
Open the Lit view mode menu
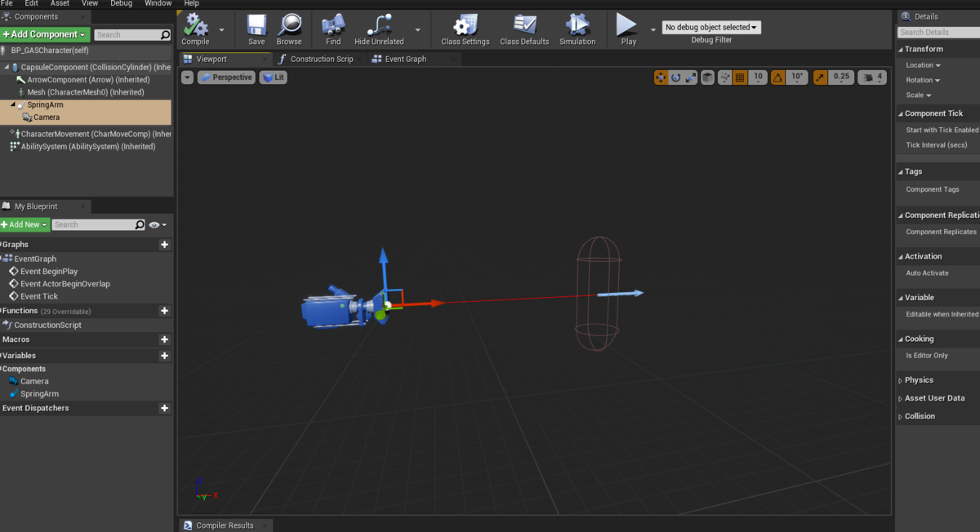coord(273,78)
